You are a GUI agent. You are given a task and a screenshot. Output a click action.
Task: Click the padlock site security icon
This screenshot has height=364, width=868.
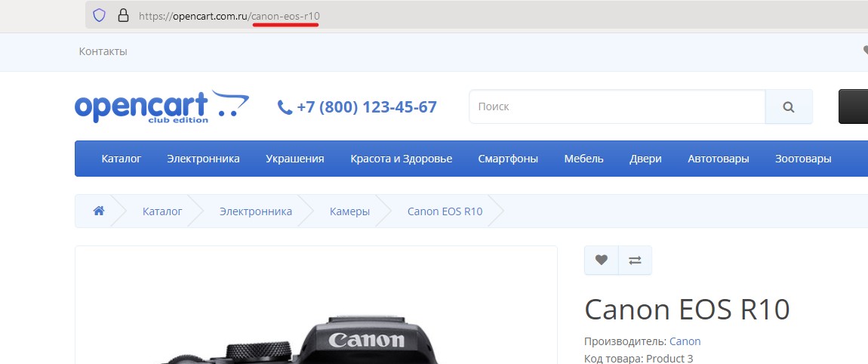point(124,16)
